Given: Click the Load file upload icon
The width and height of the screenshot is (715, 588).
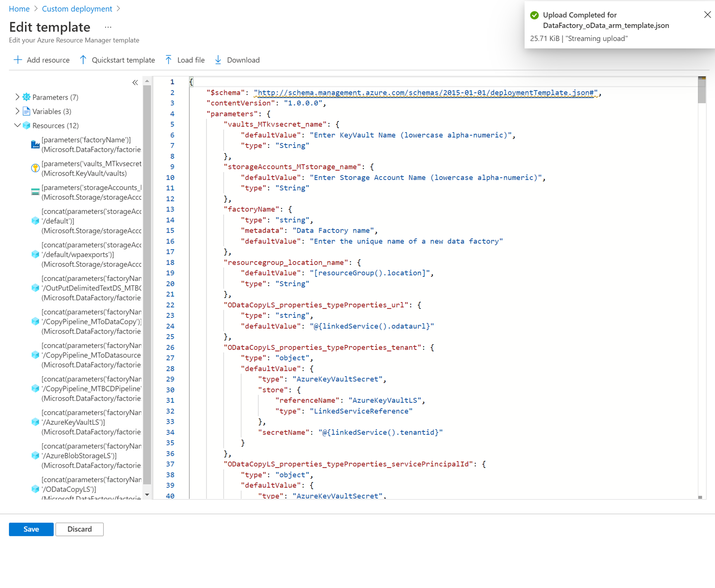Looking at the screenshot, I should point(168,60).
